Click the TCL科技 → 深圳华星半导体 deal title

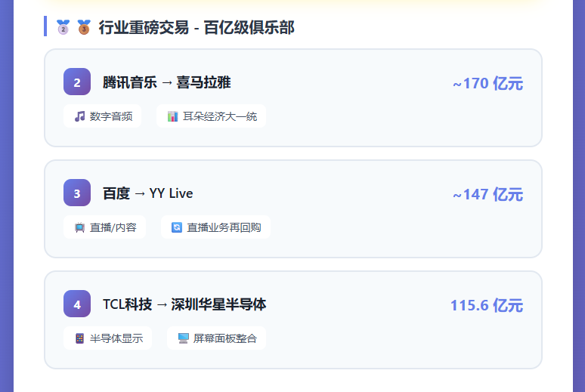click(x=184, y=304)
